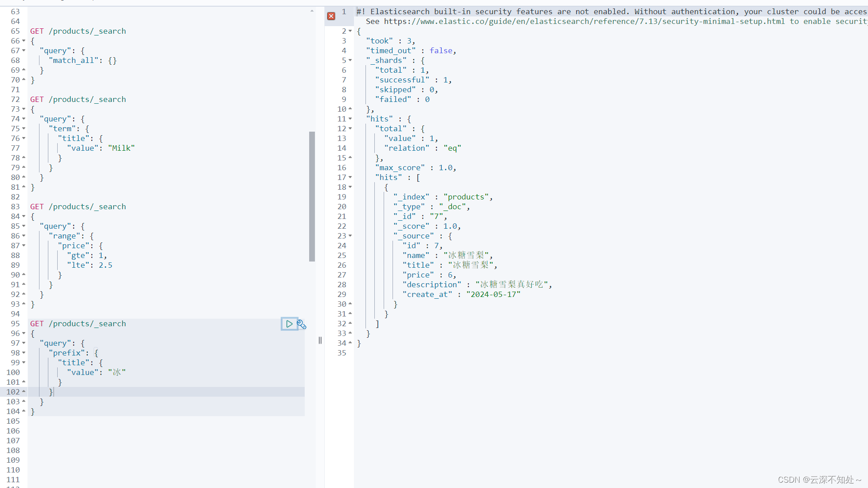Click the "relation" : "eq" response line
Image resolution: width=868 pixels, height=488 pixels.
(x=423, y=148)
